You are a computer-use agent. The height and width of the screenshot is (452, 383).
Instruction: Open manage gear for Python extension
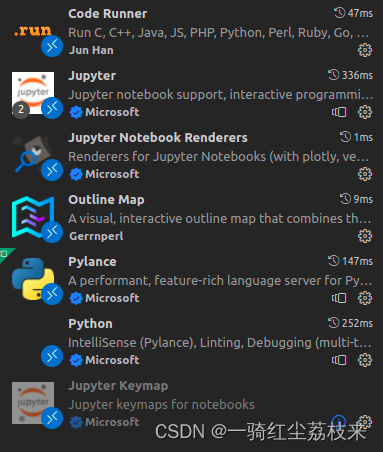365,360
